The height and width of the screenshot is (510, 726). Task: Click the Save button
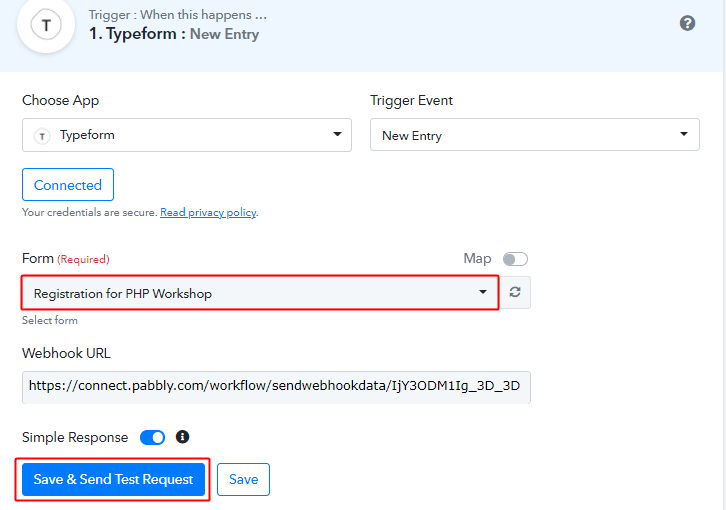tap(244, 479)
